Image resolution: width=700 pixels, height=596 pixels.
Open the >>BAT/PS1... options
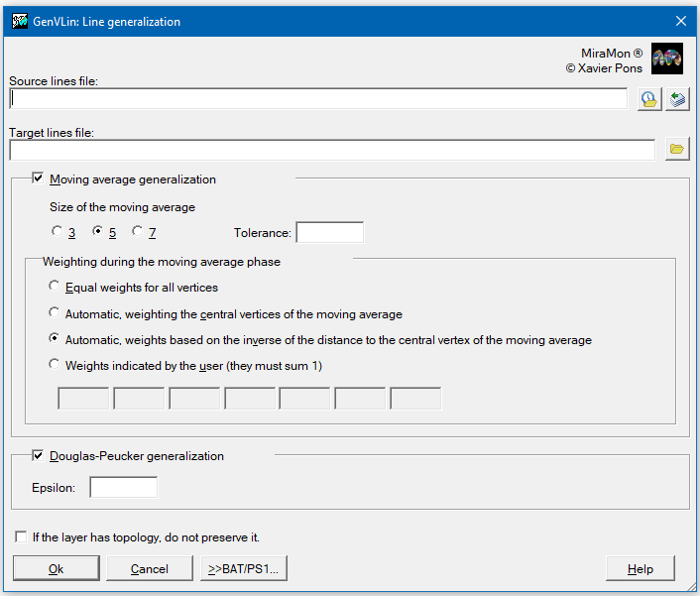[244, 568]
